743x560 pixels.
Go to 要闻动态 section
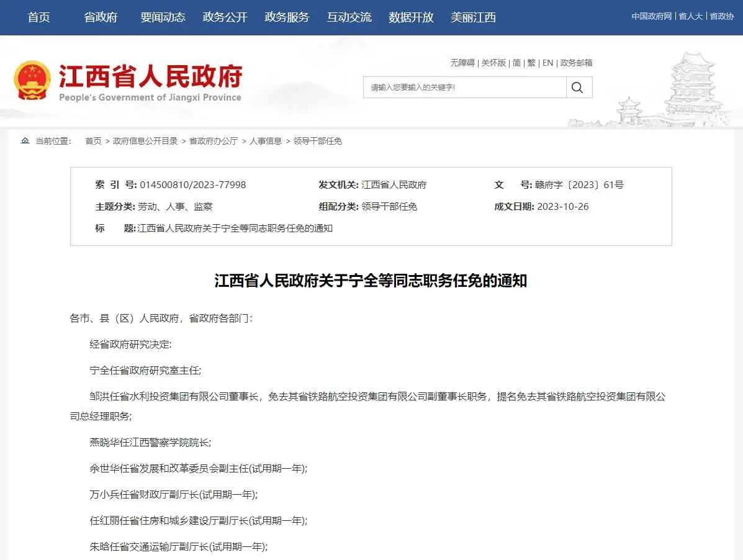tap(163, 17)
